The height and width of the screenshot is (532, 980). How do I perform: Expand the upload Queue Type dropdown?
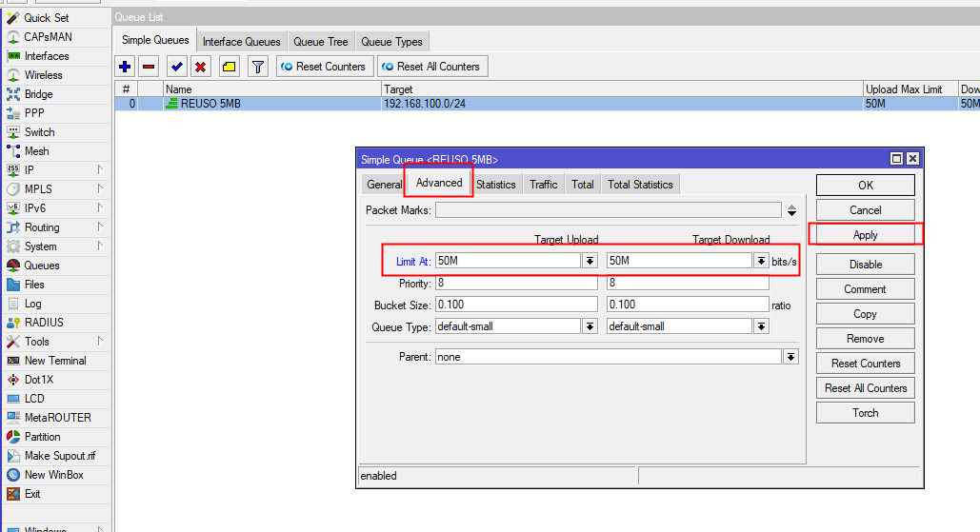(590, 326)
